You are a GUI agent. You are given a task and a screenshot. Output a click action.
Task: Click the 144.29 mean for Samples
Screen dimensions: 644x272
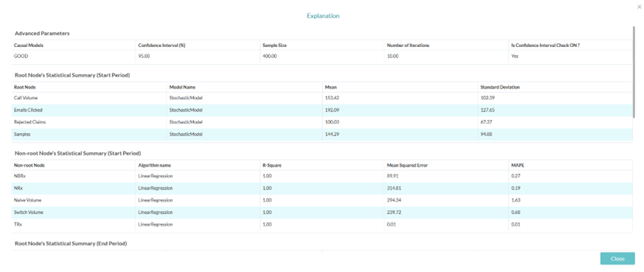click(x=331, y=134)
